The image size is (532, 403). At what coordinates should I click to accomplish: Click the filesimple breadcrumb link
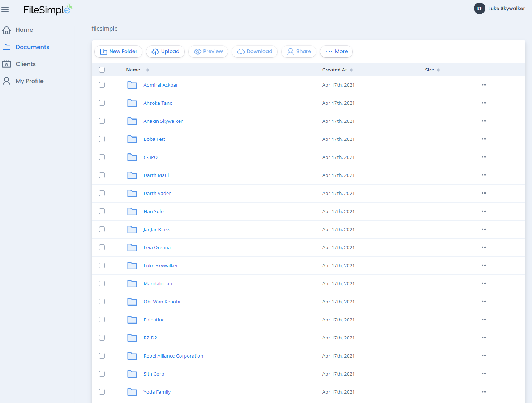coord(104,29)
